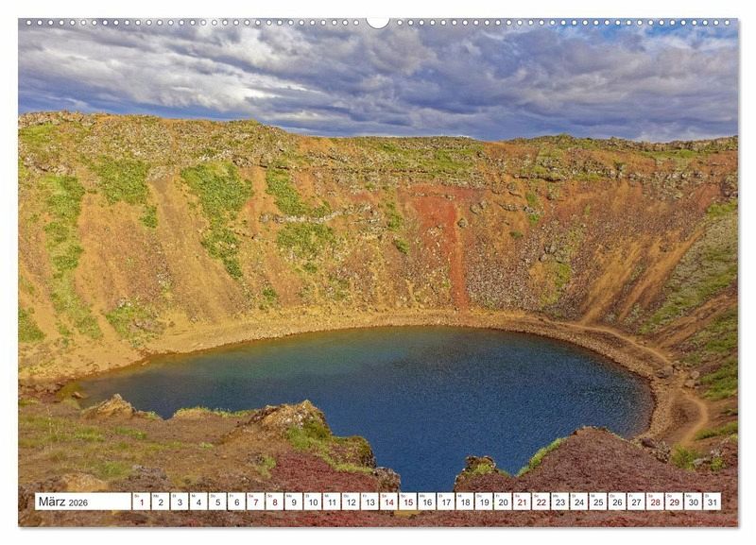Select day 22 in the calendar strip
The image size is (756, 545).
click(541, 502)
